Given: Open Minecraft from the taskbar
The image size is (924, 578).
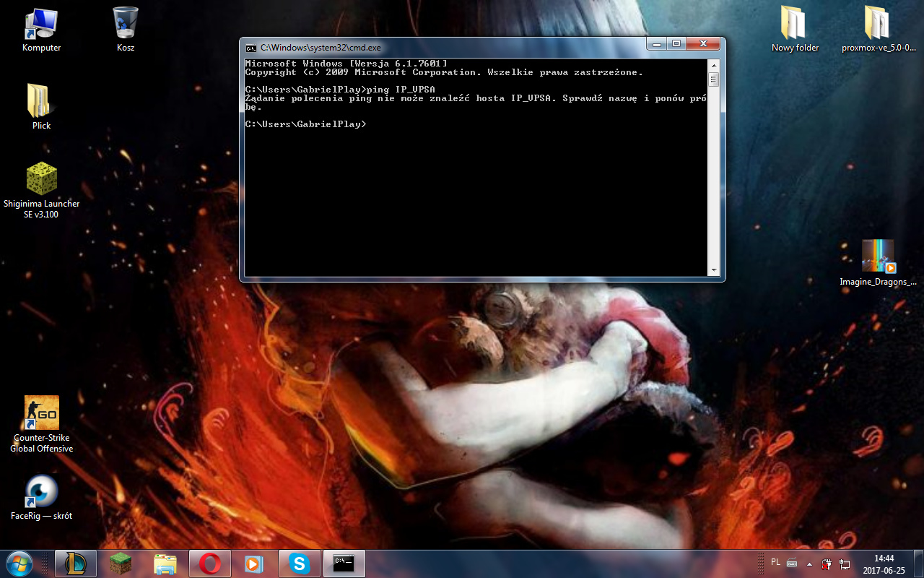Looking at the screenshot, I should (x=120, y=564).
